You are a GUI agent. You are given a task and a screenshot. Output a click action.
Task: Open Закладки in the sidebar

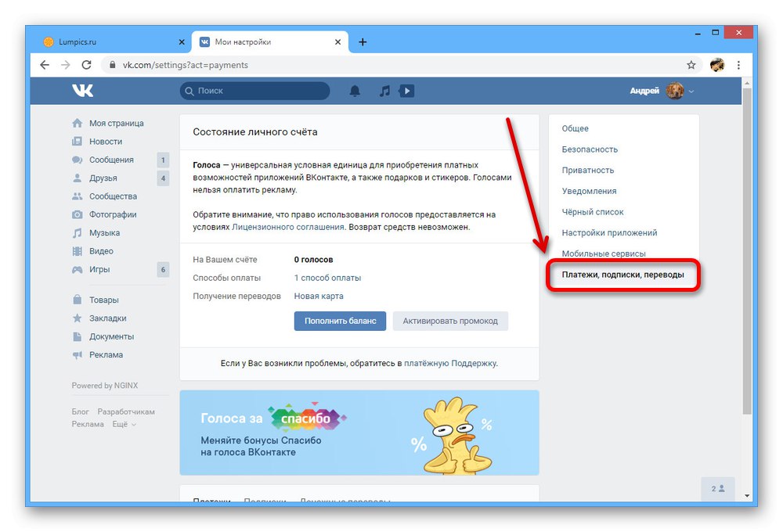(x=107, y=318)
